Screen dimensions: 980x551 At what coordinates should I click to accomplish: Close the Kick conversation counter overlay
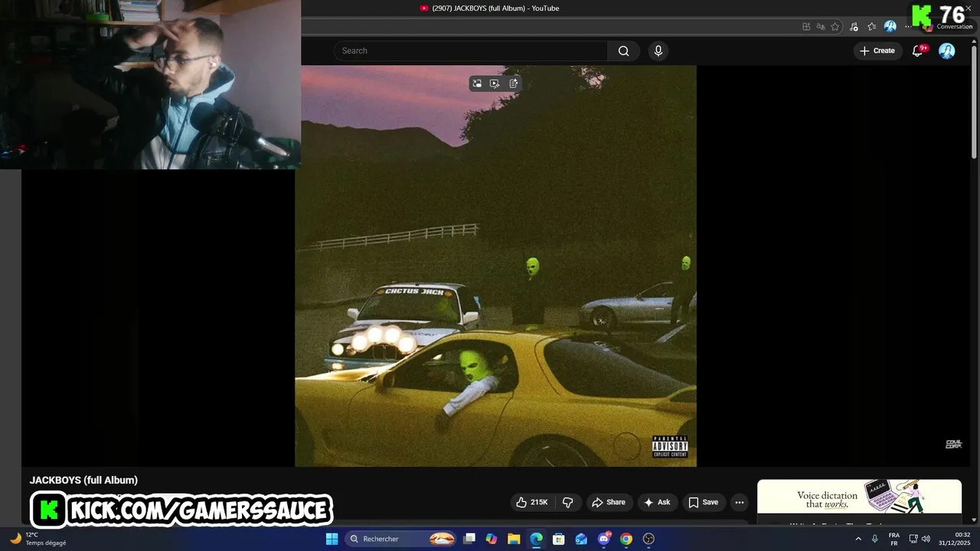pyautogui.click(x=968, y=8)
